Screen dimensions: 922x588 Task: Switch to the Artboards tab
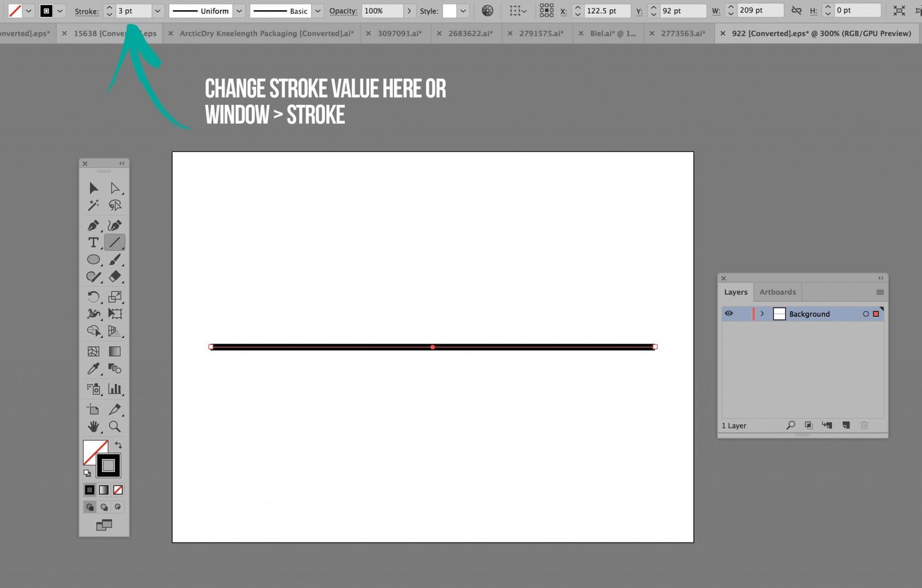click(x=777, y=292)
